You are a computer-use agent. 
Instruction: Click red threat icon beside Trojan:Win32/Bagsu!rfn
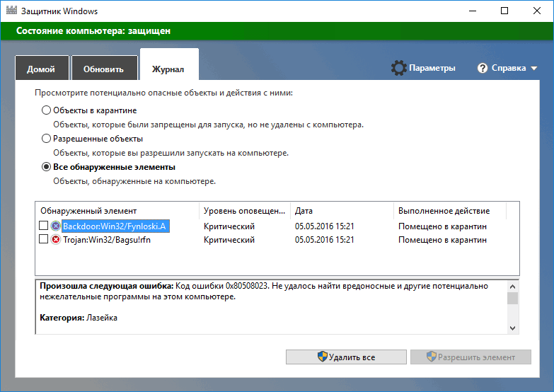[x=56, y=240]
